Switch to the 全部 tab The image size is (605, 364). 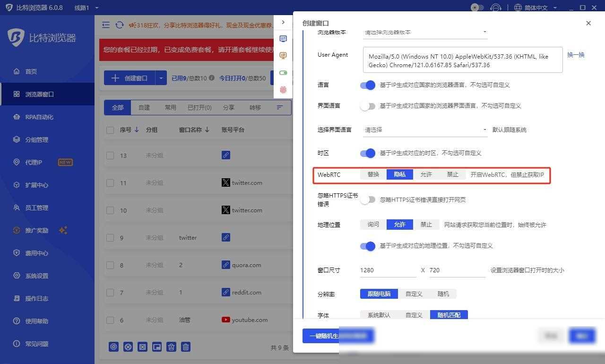[x=118, y=107]
